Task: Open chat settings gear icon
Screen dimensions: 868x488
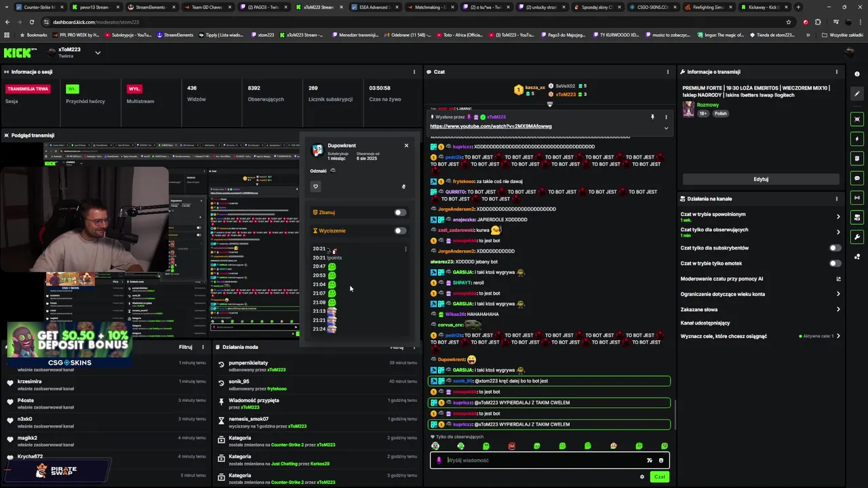Action: click(x=642, y=476)
